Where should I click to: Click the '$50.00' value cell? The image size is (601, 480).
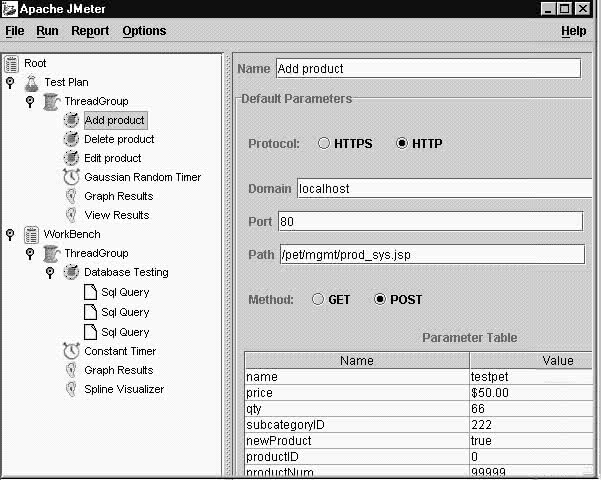[x=531, y=393]
